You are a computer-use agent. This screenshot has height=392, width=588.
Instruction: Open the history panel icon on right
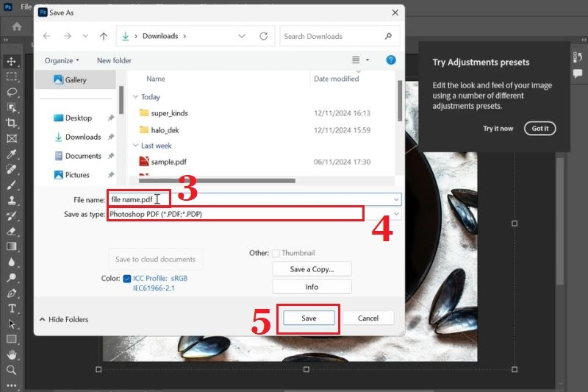pos(578,57)
